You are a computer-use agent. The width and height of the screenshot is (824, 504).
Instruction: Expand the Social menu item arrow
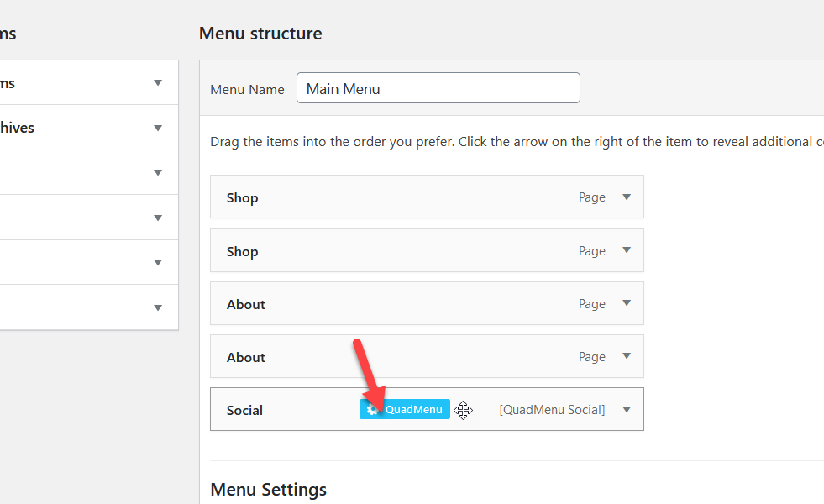click(x=627, y=409)
